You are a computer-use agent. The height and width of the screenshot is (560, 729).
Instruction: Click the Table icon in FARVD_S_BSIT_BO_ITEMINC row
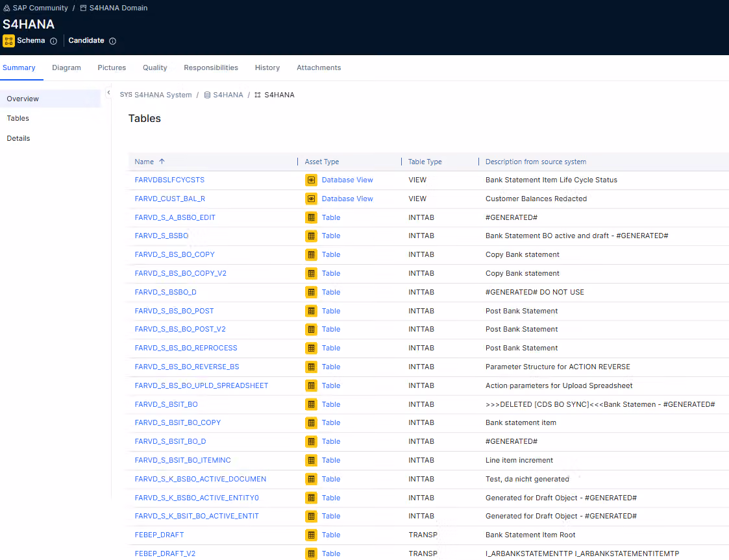point(311,460)
